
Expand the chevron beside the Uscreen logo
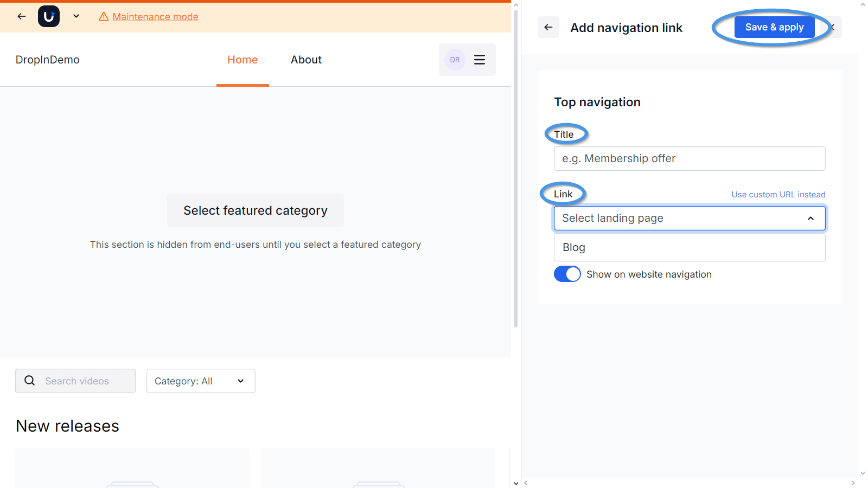[x=76, y=16]
